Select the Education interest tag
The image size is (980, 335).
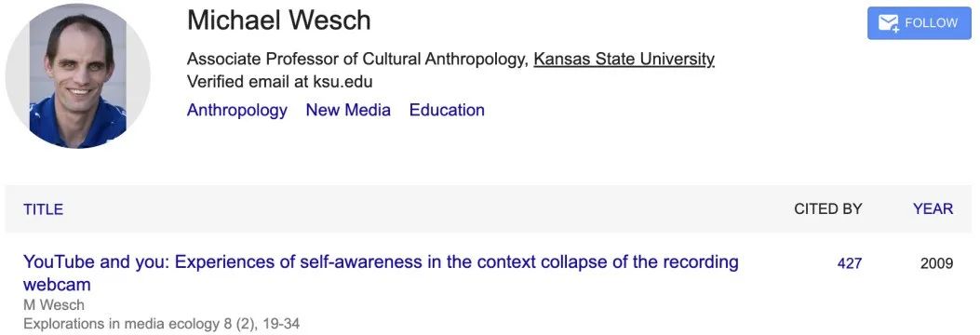[x=447, y=110]
